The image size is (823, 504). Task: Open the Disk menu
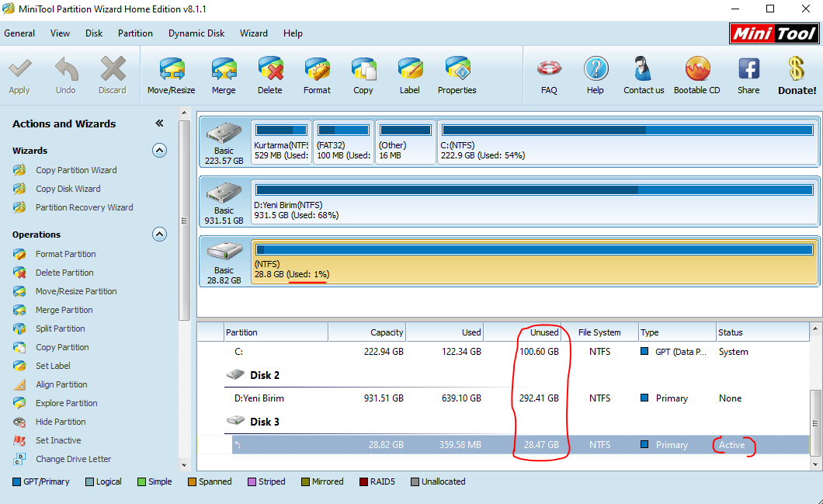[x=94, y=33]
